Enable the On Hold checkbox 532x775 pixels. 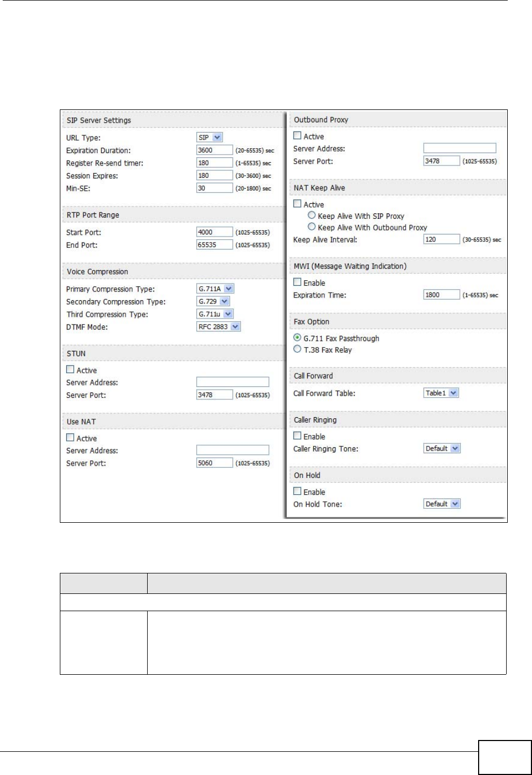tap(297, 491)
